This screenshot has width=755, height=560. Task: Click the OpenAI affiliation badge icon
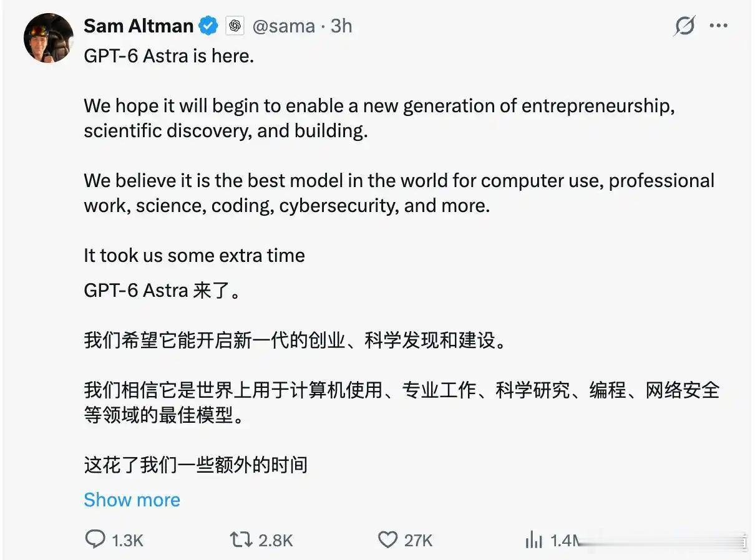[x=235, y=26]
